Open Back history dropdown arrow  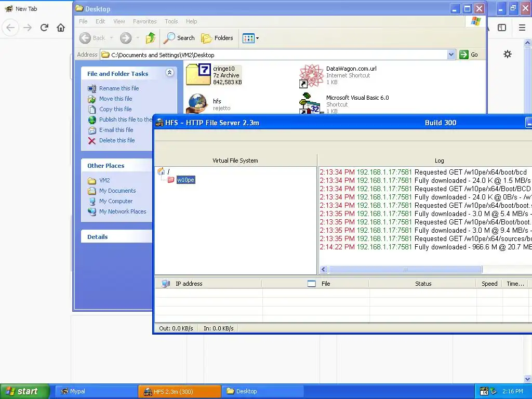[111, 38]
